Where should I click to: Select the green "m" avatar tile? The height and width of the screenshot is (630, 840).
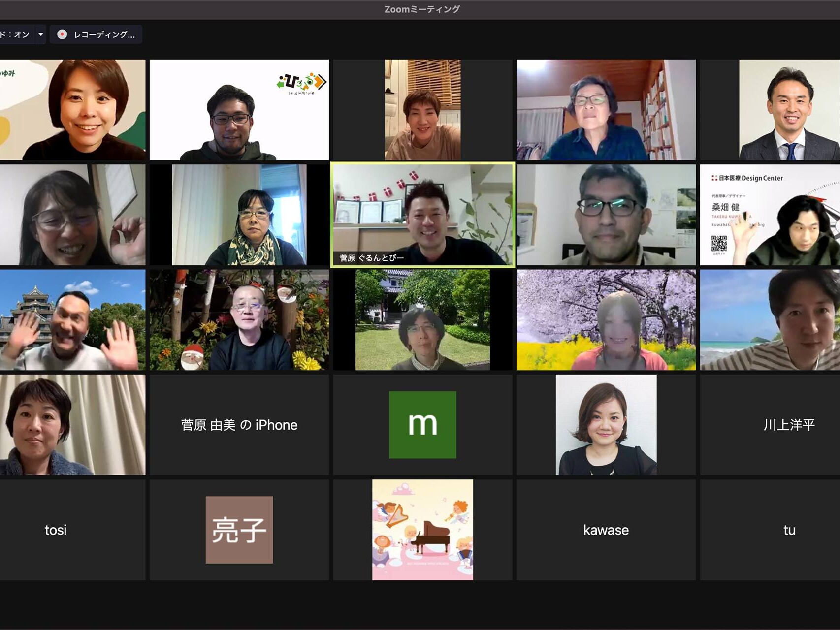[422, 425]
